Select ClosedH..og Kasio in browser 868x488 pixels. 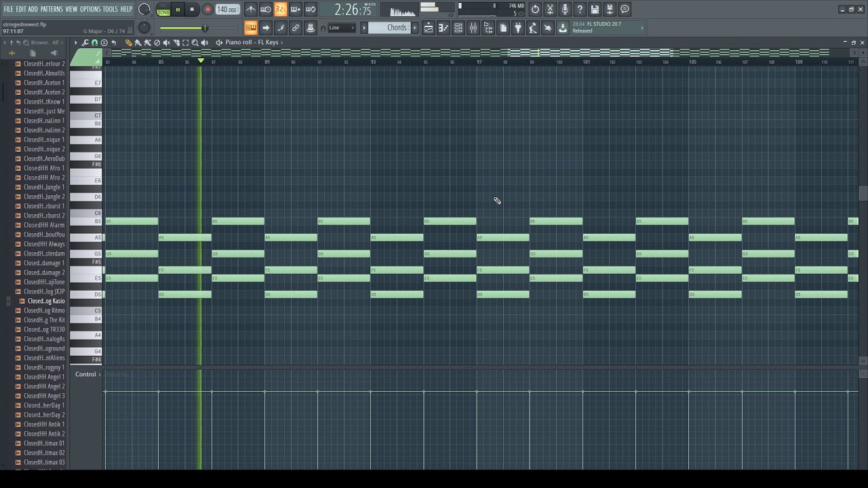click(45, 301)
